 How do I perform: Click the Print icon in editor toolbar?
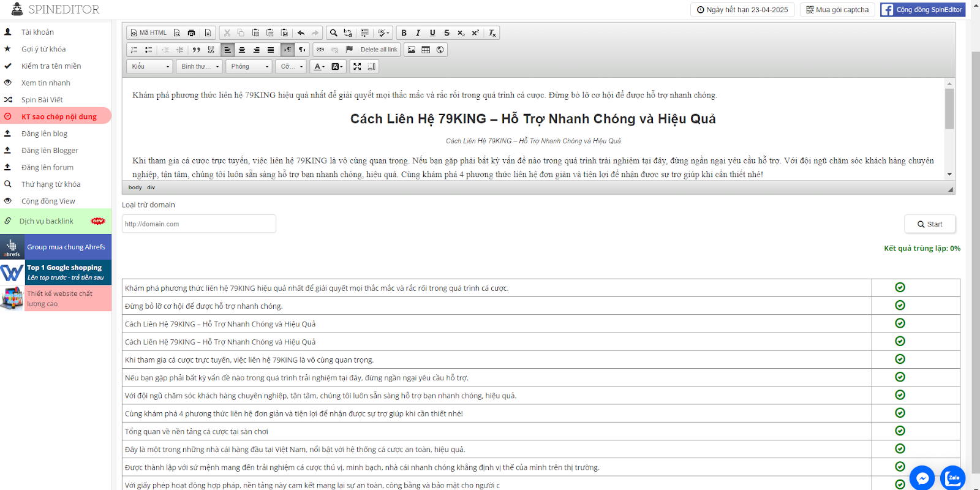coord(191,33)
